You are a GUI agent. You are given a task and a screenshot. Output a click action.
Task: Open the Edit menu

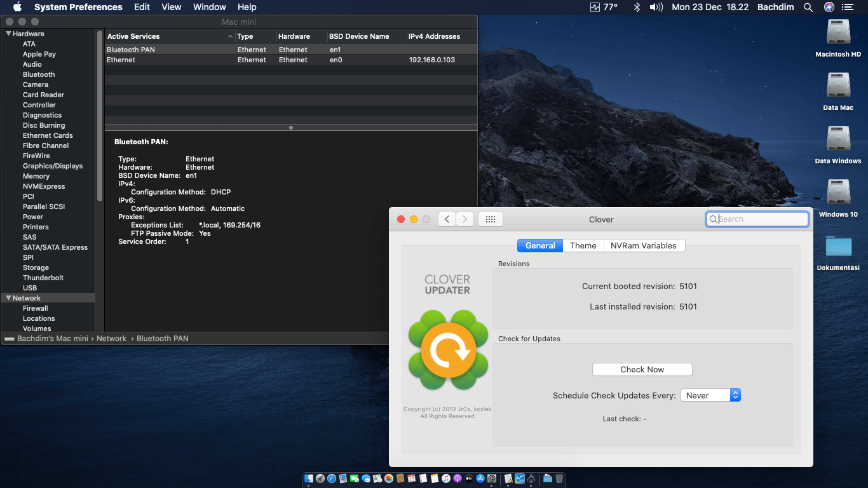click(142, 7)
